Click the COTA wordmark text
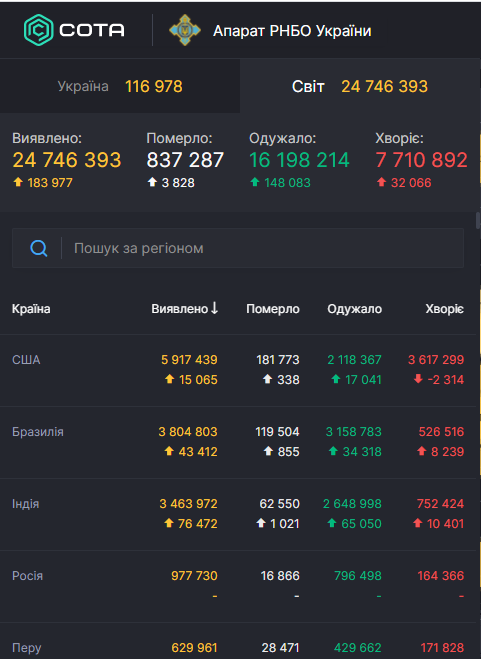 92,30
